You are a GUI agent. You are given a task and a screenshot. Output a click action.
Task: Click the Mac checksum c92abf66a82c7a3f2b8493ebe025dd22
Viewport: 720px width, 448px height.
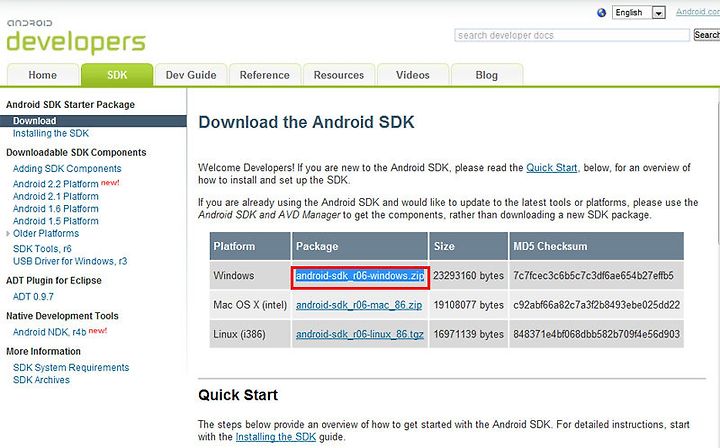coord(596,305)
